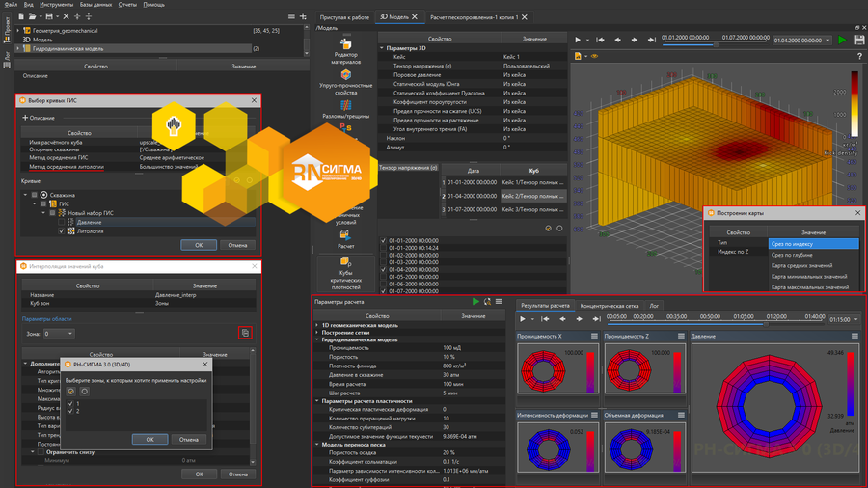Click the Расчет calculation icon in model sidebar

pos(345,239)
